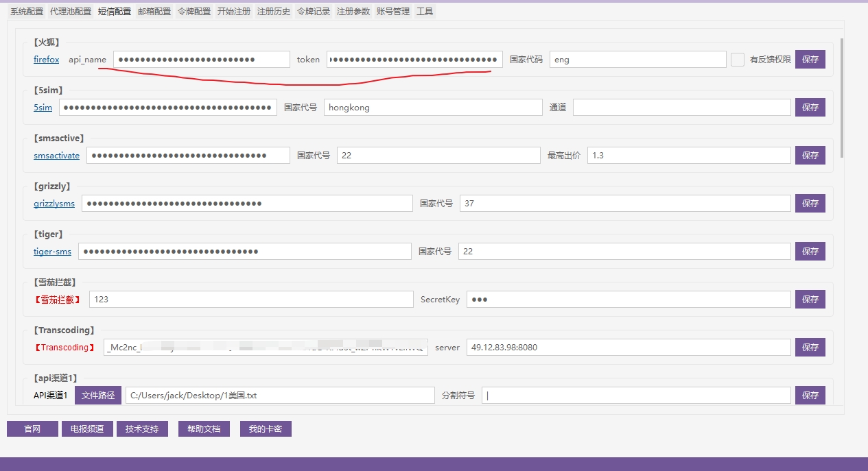Select the 开始注册 tab
This screenshot has height=471, width=868.
(x=233, y=12)
